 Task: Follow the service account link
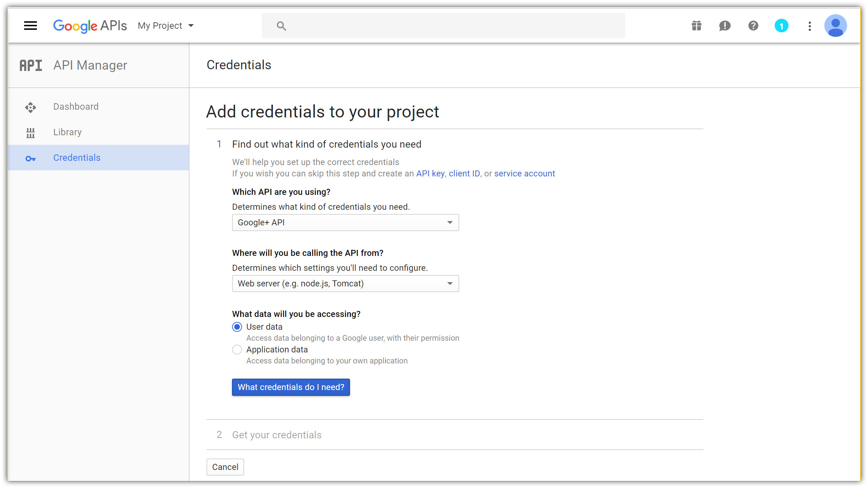click(x=524, y=173)
